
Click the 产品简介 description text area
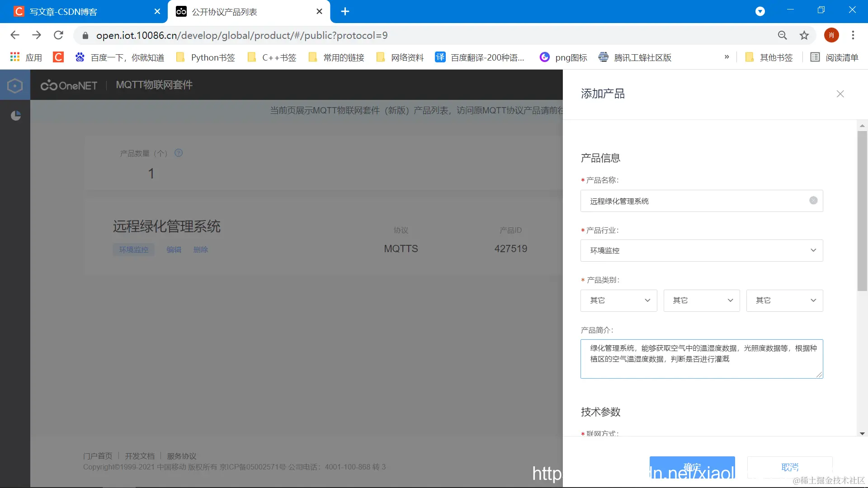701,359
